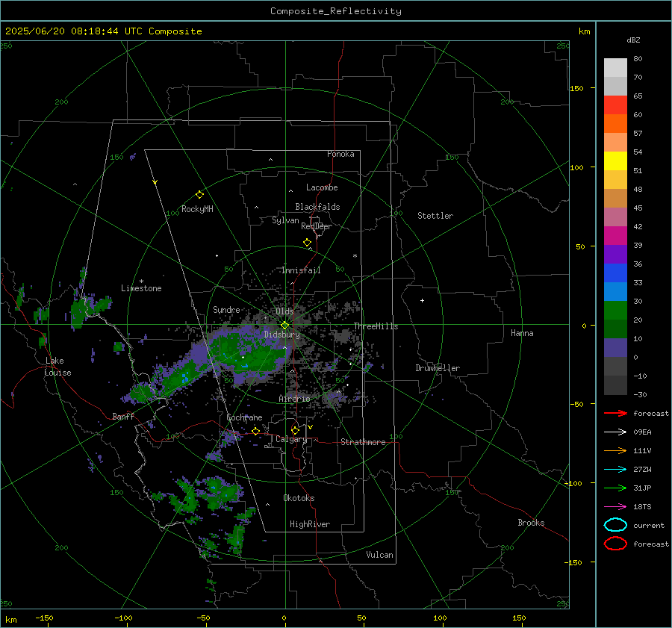Pick the magenta swatch in the dBZ scale

tap(615, 235)
